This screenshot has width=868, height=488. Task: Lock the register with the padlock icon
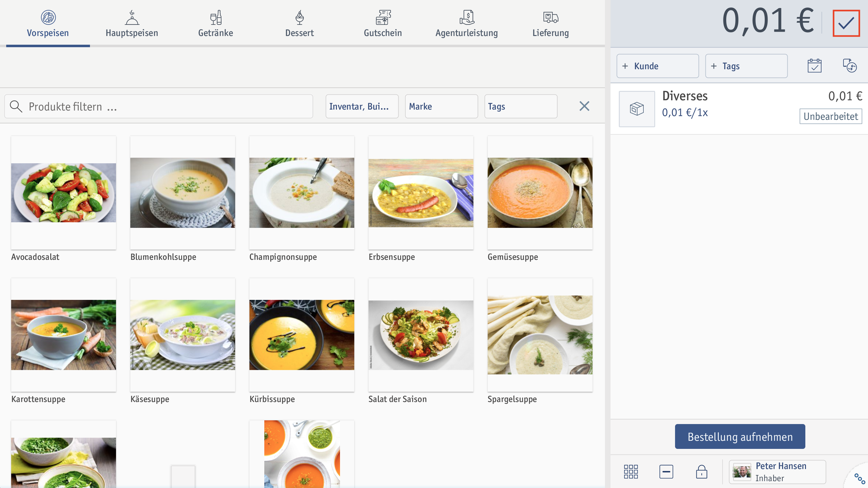[x=701, y=472]
